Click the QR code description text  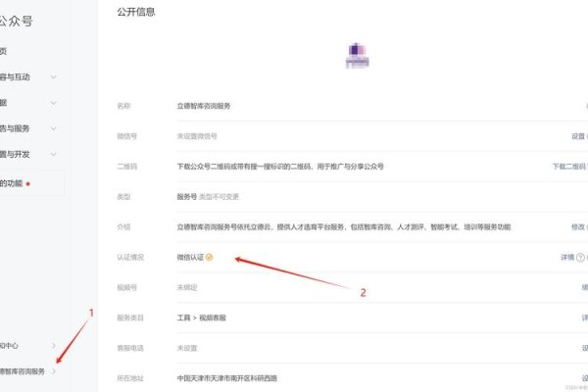click(280, 167)
